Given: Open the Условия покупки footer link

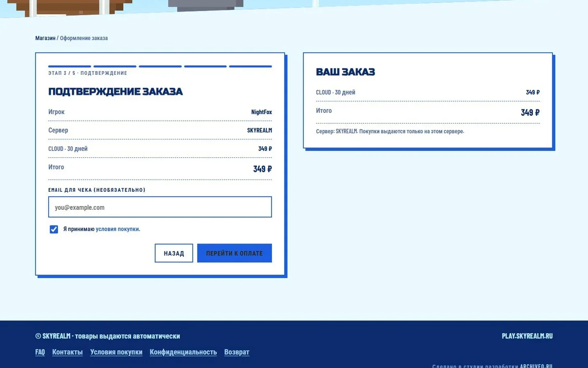Looking at the screenshot, I should 116,352.
